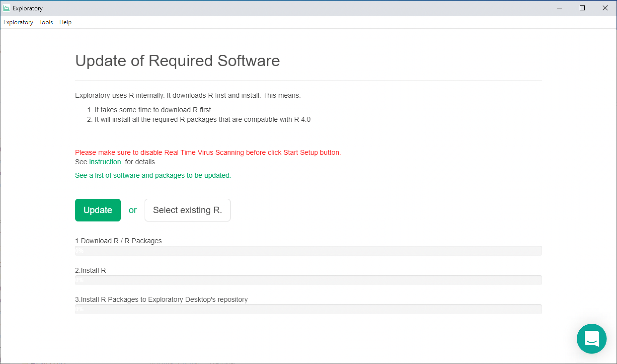Viewport: 617px width, 364px height.
Task: Click the Install R progress bar
Action: pyautogui.click(x=308, y=280)
